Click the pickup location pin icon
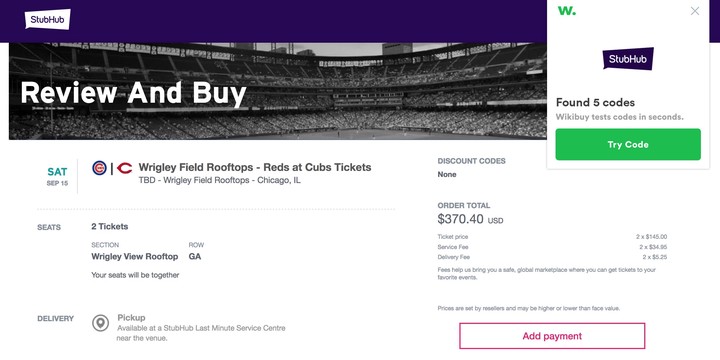Image resolution: width=720 pixels, height=360 pixels. 101,323
